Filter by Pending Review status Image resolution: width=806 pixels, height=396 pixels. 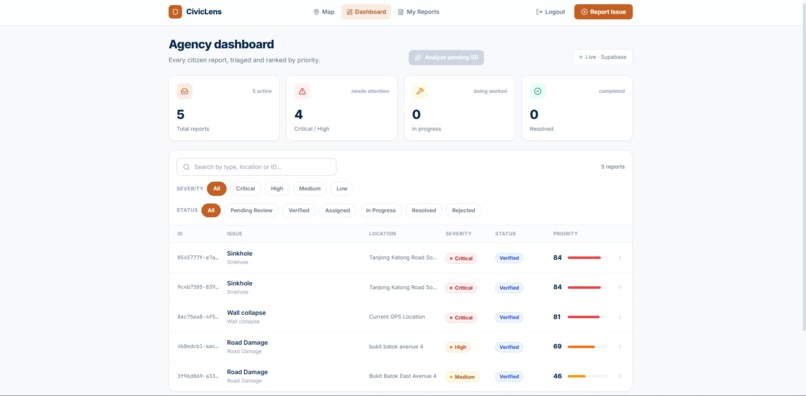pos(251,210)
